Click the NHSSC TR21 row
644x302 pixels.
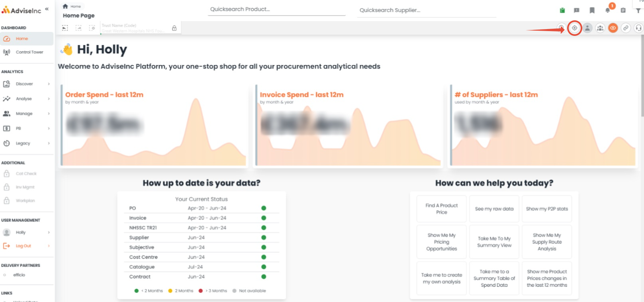point(202,228)
